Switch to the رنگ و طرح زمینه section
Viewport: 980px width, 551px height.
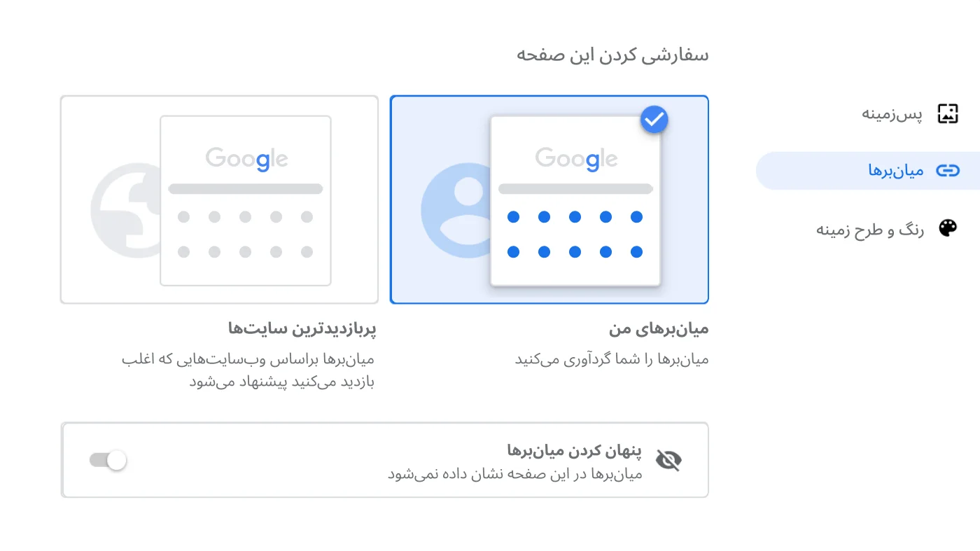(x=871, y=228)
